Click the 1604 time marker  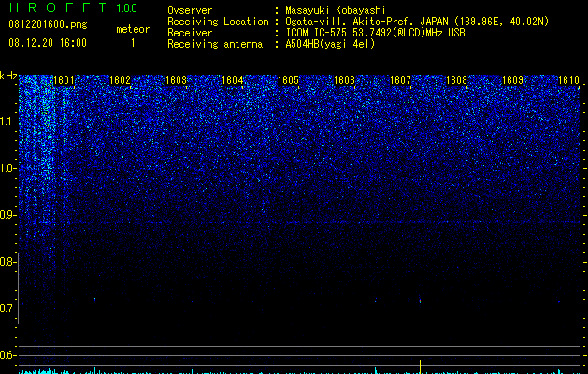point(232,80)
